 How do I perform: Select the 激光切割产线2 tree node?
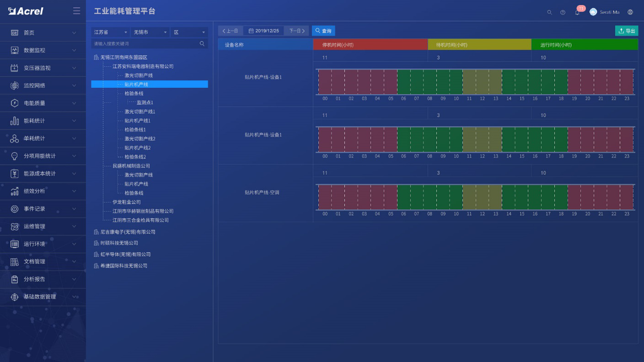pos(140,138)
